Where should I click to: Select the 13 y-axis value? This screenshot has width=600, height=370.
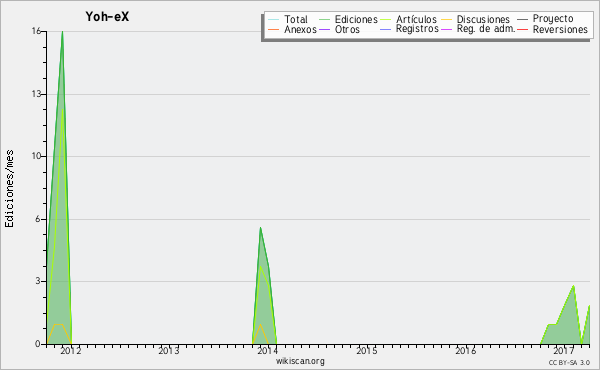click(x=36, y=94)
